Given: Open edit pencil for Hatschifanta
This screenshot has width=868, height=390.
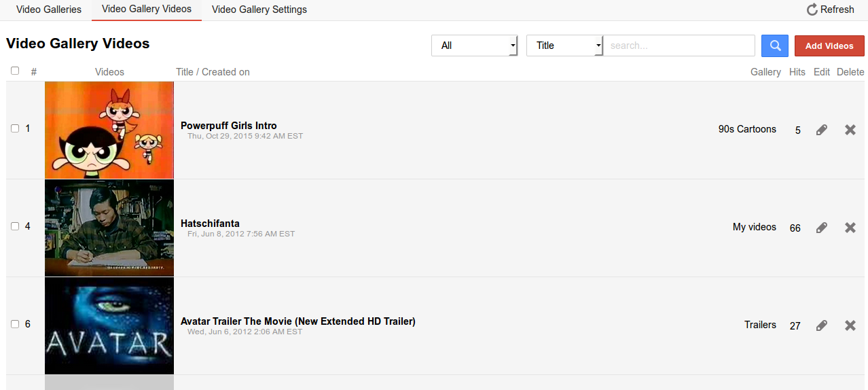Looking at the screenshot, I should [821, 228].
